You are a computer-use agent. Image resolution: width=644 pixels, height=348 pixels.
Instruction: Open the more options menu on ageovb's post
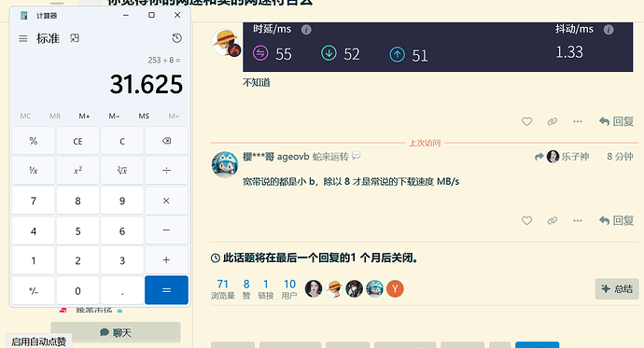point(578,221)
